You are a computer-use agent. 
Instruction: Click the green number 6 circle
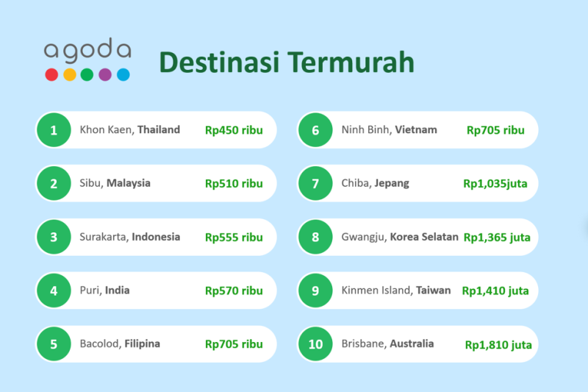(315, 130)
